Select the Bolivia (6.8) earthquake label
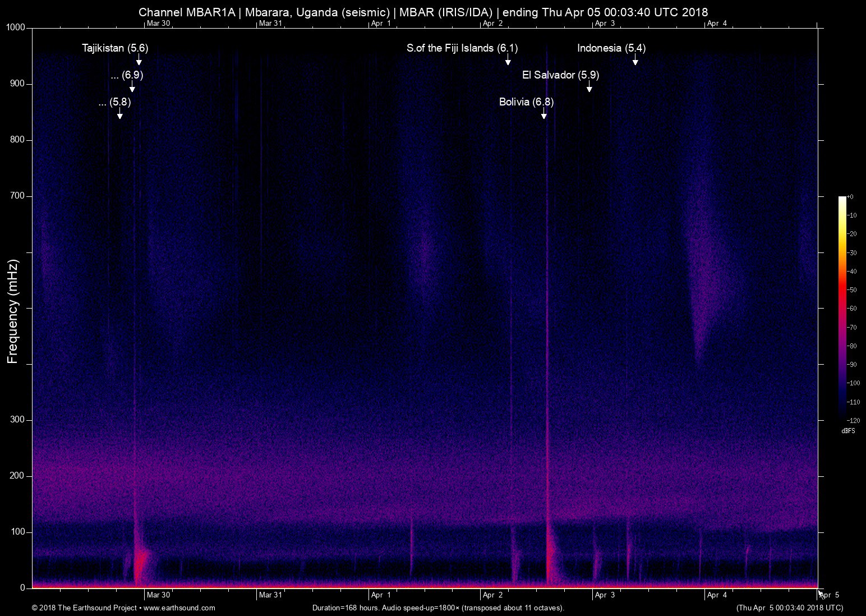 526,102
